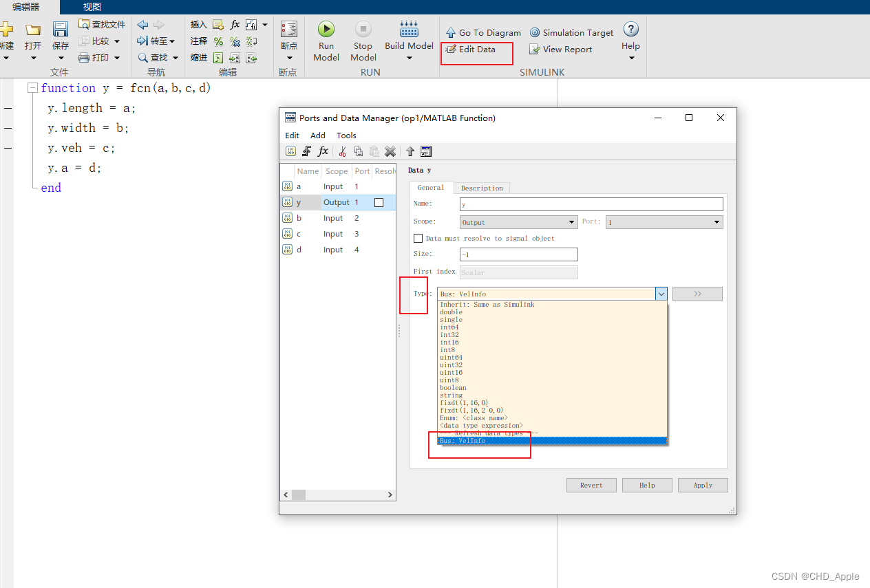The width and height of the screenshot is (870, 588).
Task: Click the Help question mark icon
Action: [630, 29]
